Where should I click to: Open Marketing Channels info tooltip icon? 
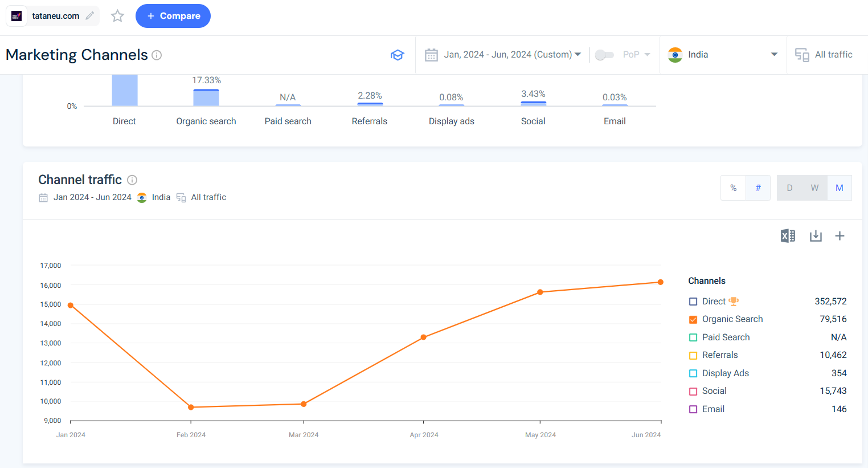pos(157,55)
